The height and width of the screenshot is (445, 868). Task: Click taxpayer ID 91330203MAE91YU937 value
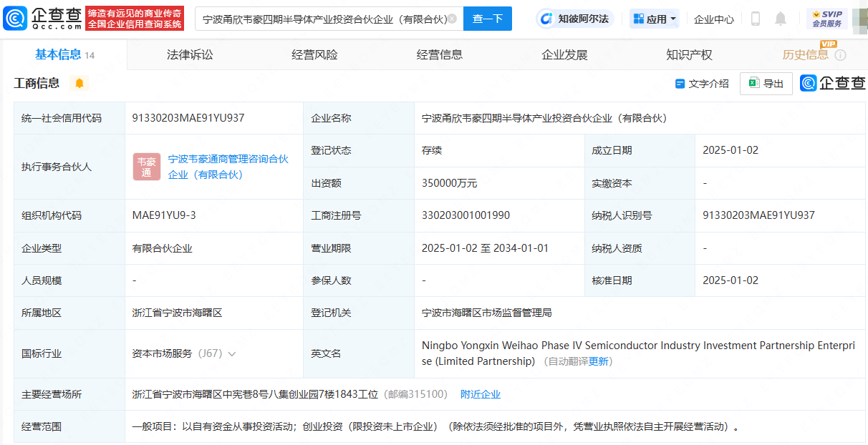tap(758, 215)
